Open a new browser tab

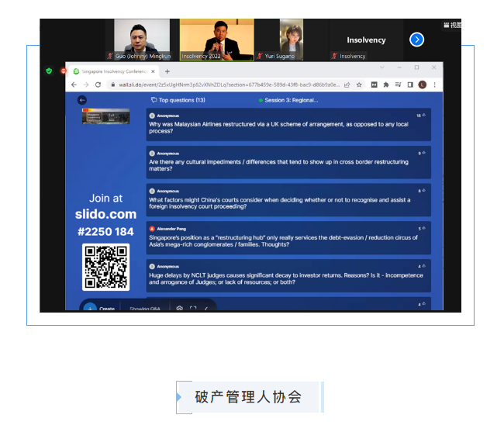click(x=167, y=71)
